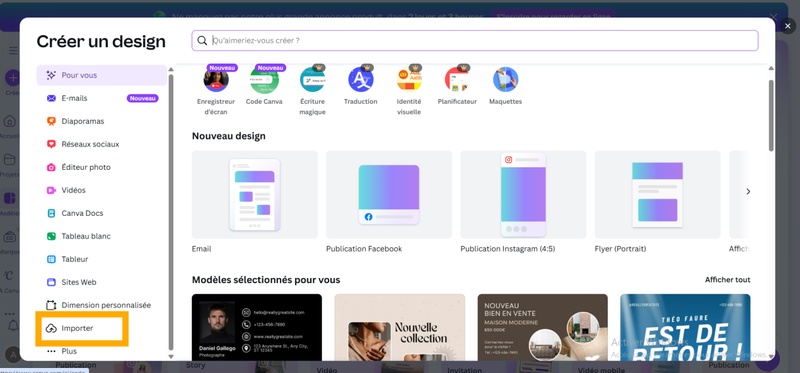Select the Tableau blanc category
This screenshot has width=800, height=373.
coord(102,236)
